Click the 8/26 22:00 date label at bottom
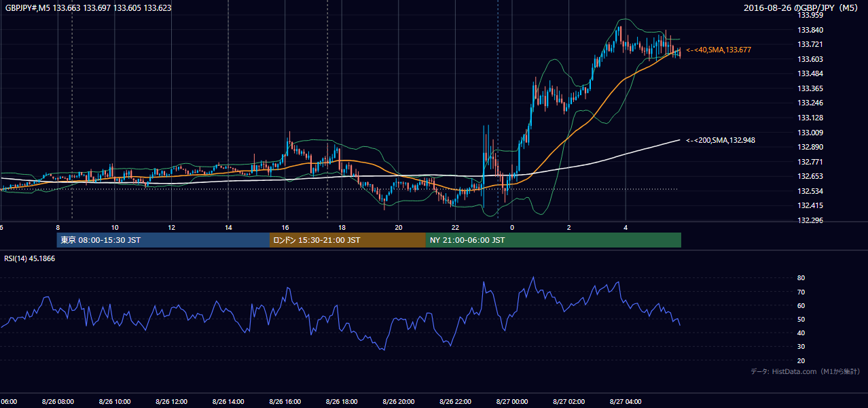This screenshot has width=868, height=408. click(456, 402)
